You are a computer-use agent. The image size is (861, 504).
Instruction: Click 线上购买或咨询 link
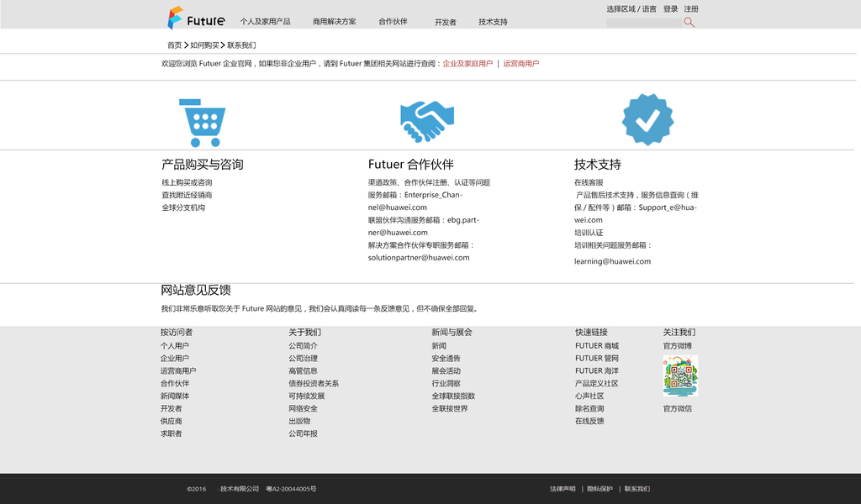(x=187, y=182)
